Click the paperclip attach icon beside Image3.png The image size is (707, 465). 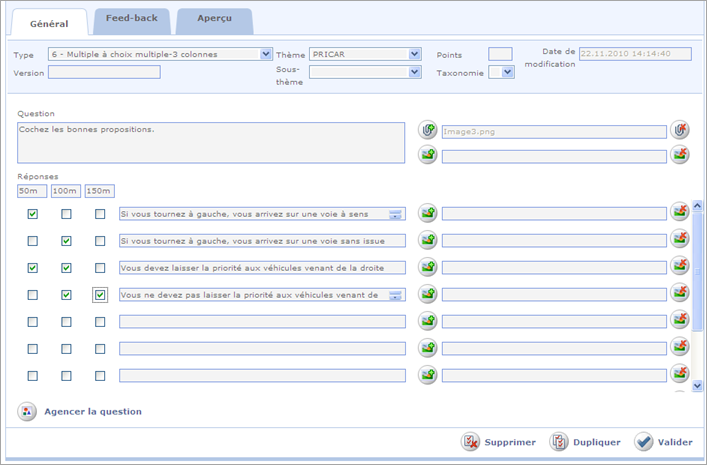[x=428, y=131]
